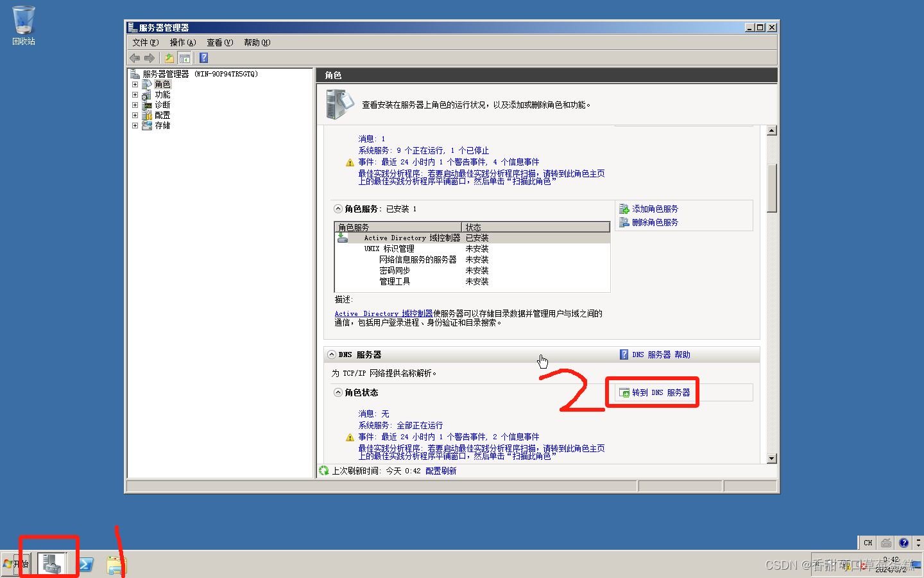This screenshot has width=924, height=578.
Task: Click the 删除角色服务 (Remove Role Services) link
Action: tap(654, 222)
